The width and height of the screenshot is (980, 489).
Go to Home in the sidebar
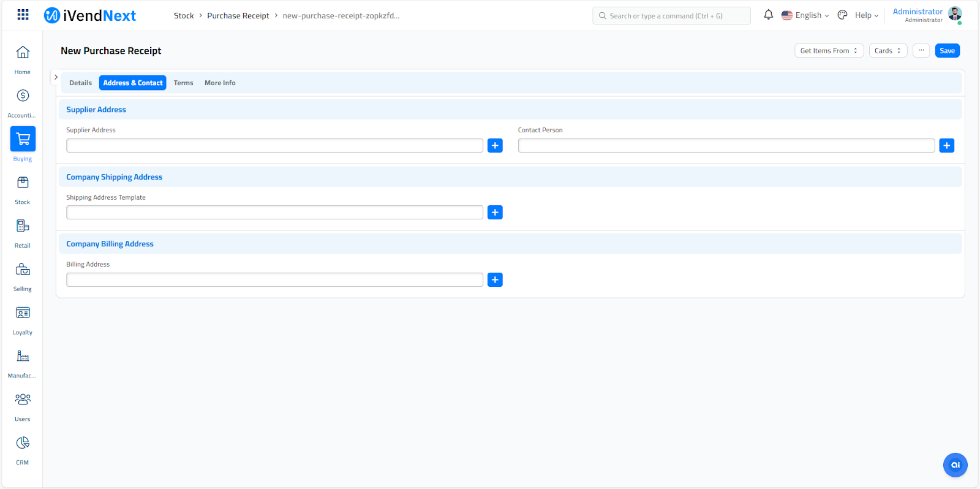[x=23, y=53]
